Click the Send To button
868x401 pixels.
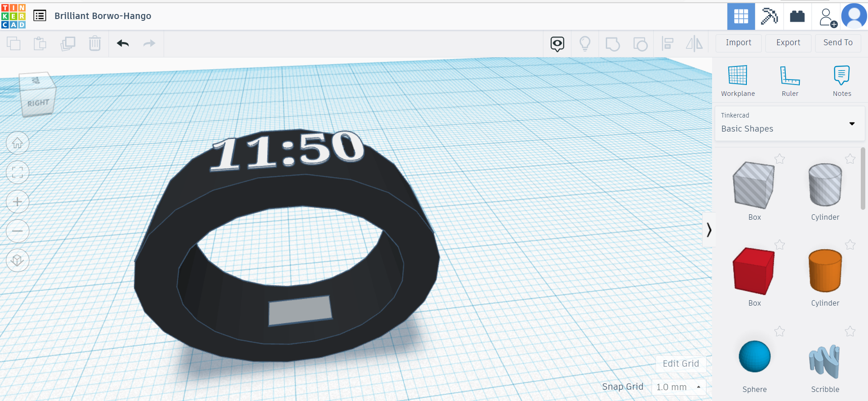838,43
